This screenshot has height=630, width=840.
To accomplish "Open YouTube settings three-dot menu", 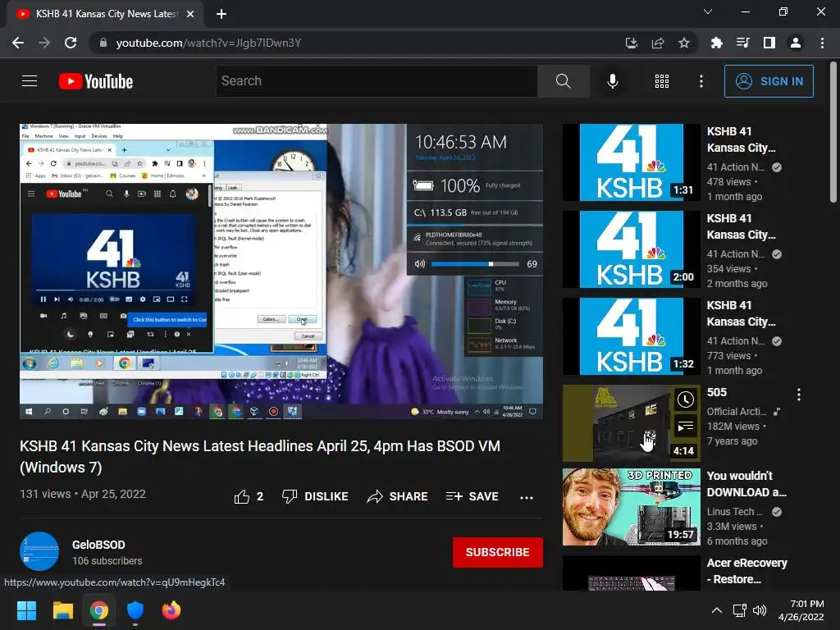I will 701,81.
